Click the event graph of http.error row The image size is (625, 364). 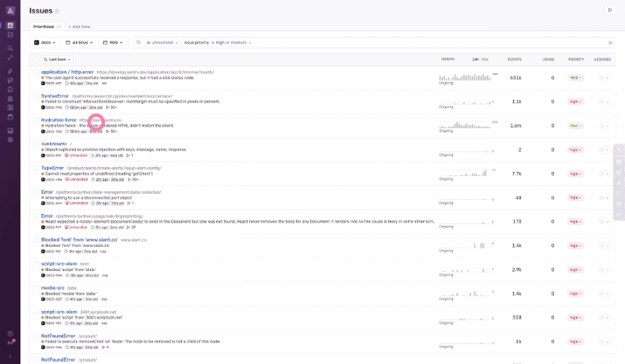pyautogui.click(x=465, y=77)
